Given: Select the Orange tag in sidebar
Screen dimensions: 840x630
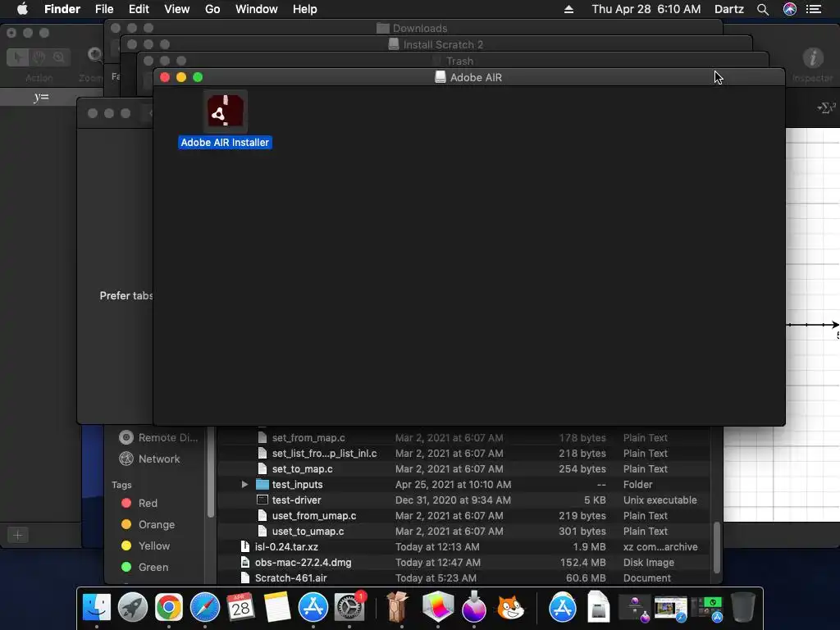Looking at the screenshot, I should (x=148, y=524).
